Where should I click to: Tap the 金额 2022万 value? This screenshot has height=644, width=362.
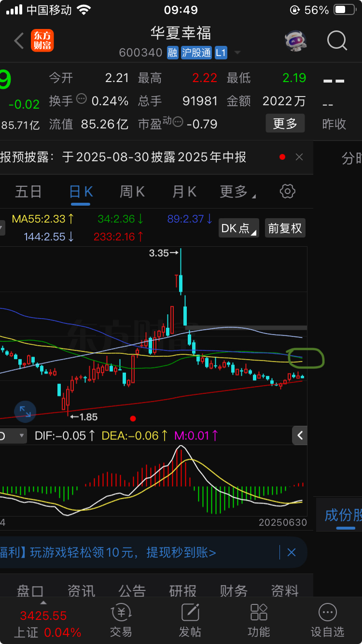[x=284, y=101]
